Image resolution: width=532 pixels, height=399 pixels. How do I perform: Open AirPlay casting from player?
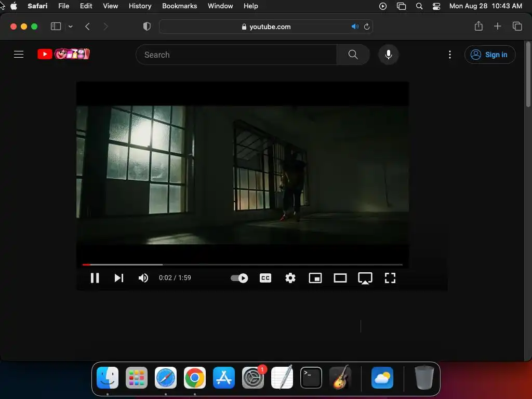(x=365, y=278)
